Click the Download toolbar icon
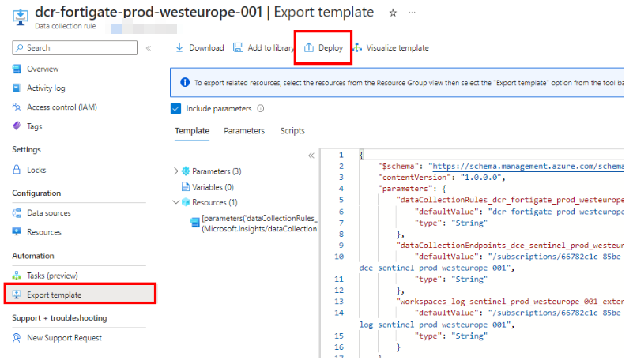The width and height of the screenshot is (633, 364). tap(180, 48)
